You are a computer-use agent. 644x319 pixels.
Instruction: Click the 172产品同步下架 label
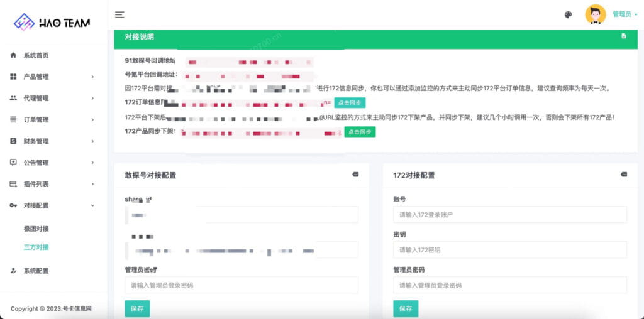(x=150, y=131)
